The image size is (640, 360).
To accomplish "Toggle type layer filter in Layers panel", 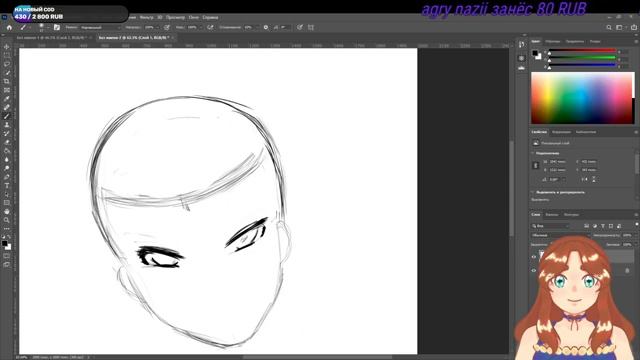I will click(x=603, y=226).
